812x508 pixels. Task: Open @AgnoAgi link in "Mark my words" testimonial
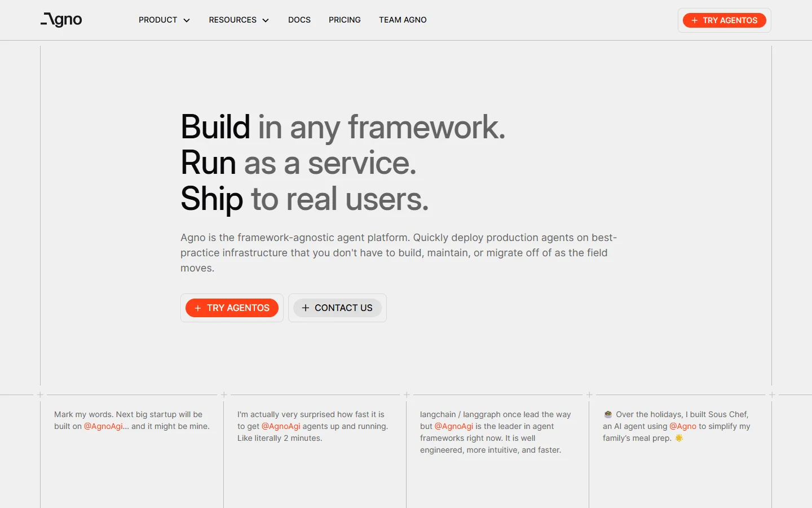click(x=104, y=426)
